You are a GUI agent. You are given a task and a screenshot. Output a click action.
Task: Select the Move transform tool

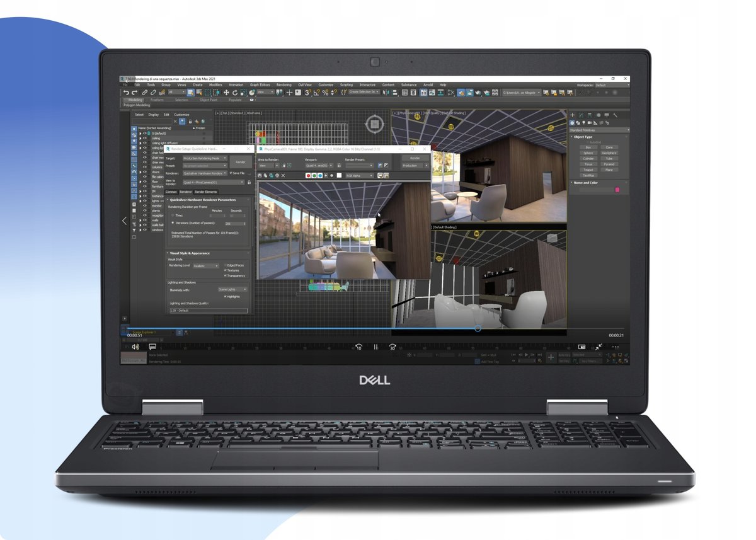click(226, 93)
